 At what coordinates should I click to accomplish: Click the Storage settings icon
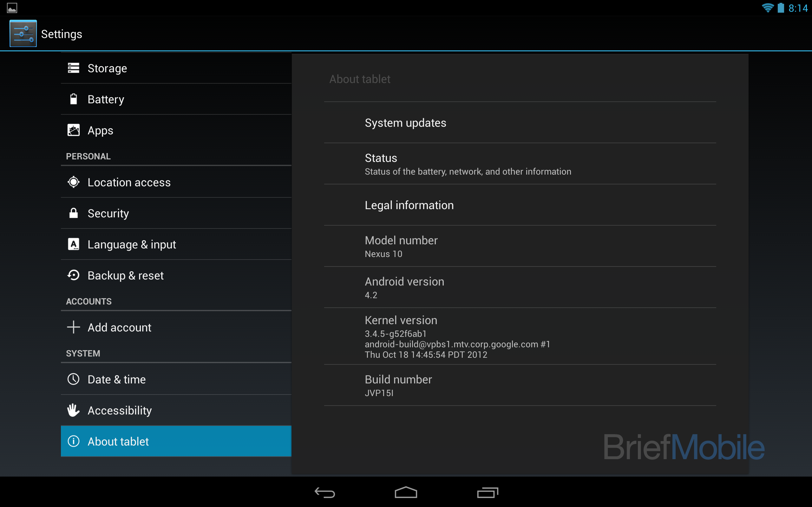(74, 68)
